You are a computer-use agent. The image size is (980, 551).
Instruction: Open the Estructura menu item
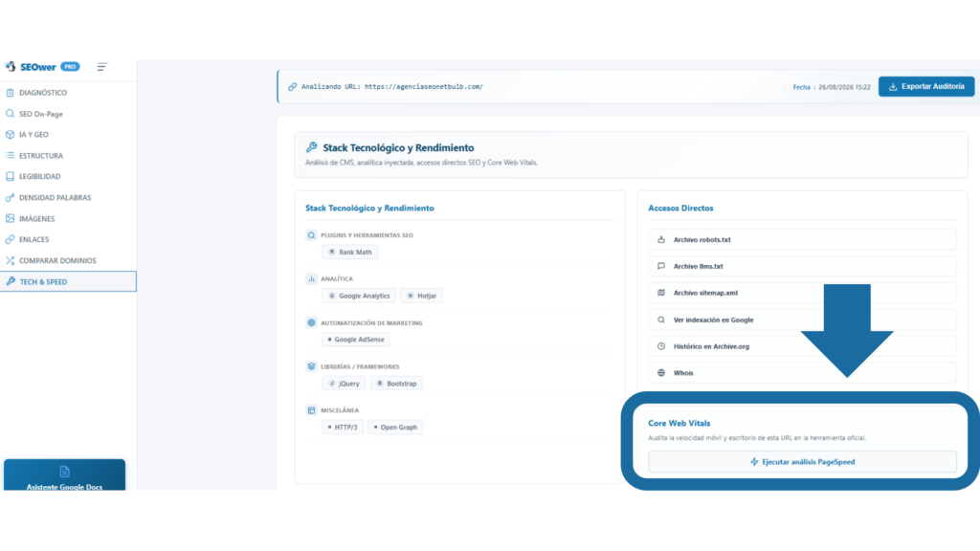click(x=68, y=156)
